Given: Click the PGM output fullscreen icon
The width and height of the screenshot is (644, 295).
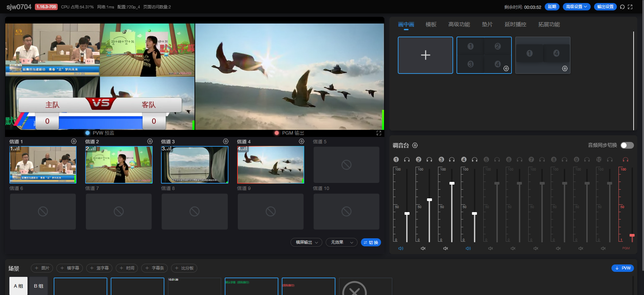Looking at the screenshot, I should 379,133.
